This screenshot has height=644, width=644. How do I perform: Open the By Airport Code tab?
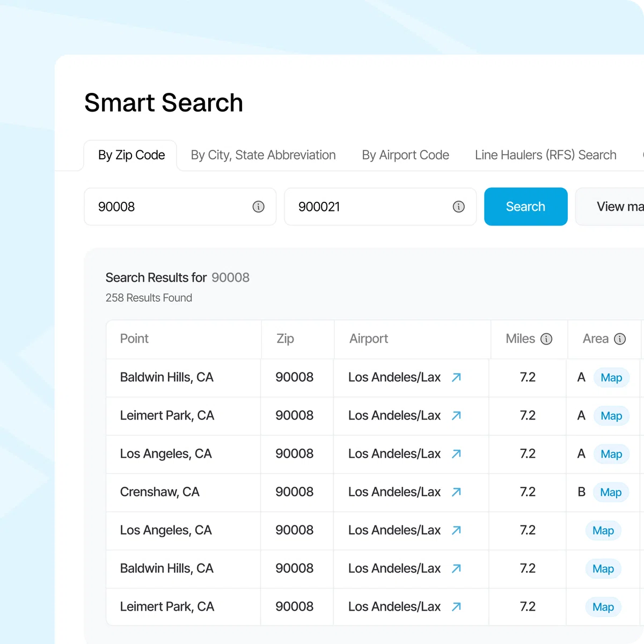[x=405, y=155]
